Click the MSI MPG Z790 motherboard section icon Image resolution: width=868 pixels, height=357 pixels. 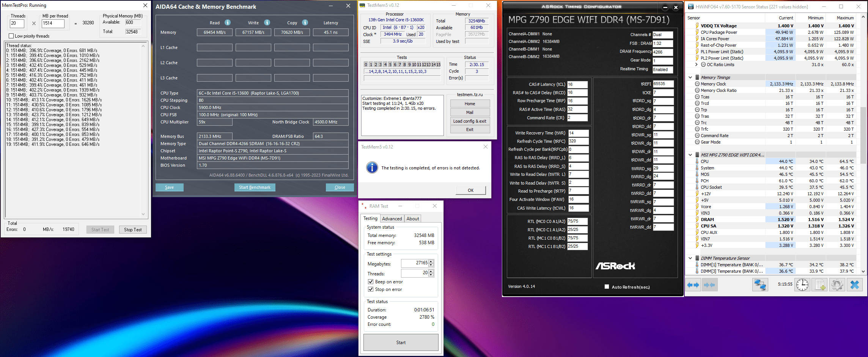697,155
